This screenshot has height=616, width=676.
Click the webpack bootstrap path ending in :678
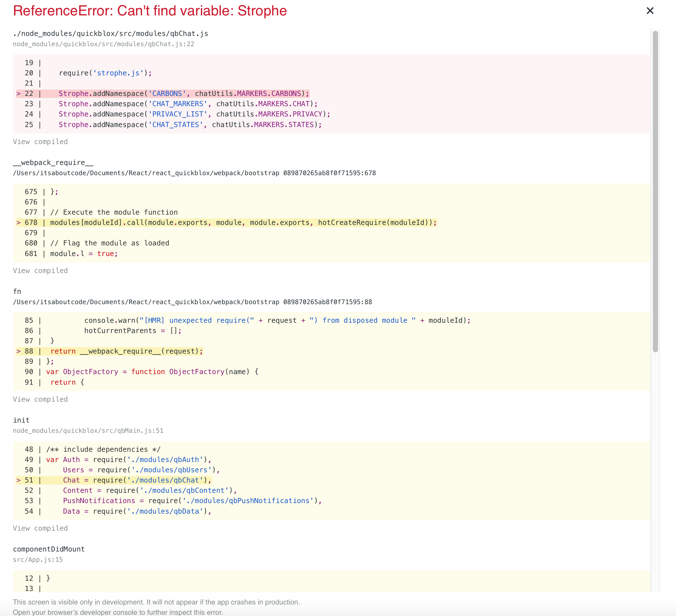[x=194, y=173]
